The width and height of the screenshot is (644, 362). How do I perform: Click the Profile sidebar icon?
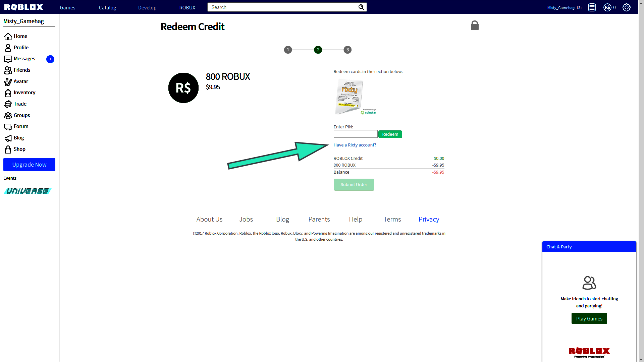click(x=8, y=47)
